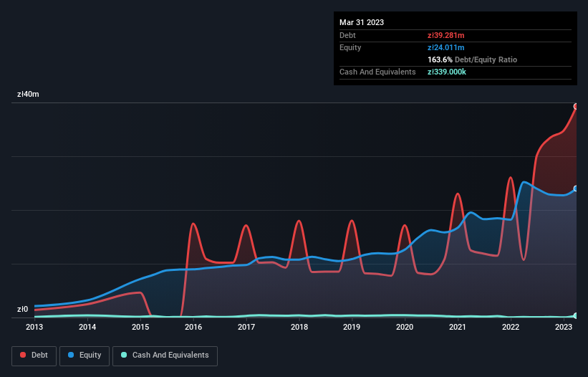Click the red Debt legend dot
This screenshot has width=588, height=377.
tap(23, 355)
